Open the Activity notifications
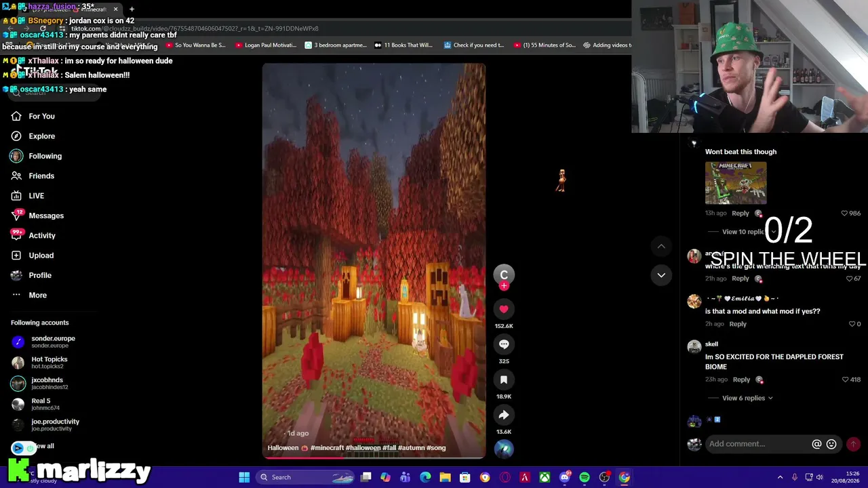The image size is (868, 488). pos(33,236)
